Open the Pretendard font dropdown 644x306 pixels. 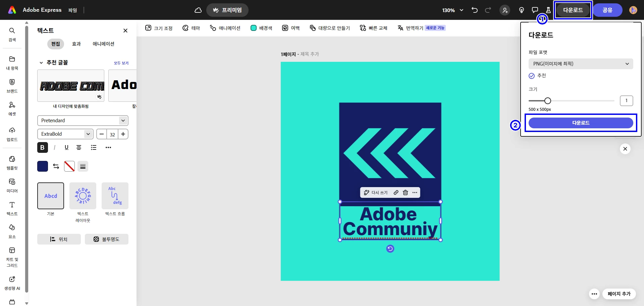coord(83,121)
